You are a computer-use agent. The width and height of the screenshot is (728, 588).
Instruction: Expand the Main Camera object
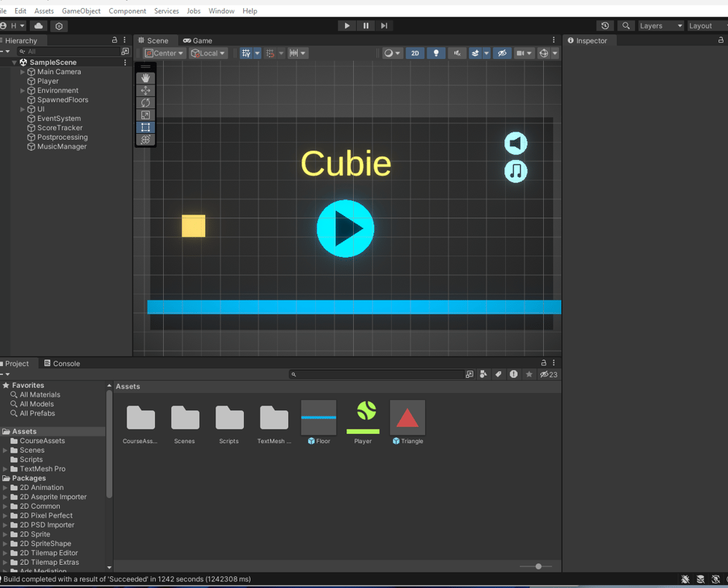(23, 72)
